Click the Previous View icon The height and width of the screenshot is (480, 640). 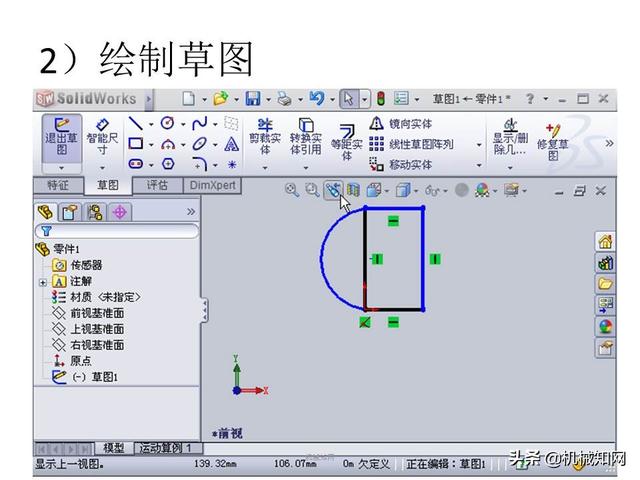(333, 190)
